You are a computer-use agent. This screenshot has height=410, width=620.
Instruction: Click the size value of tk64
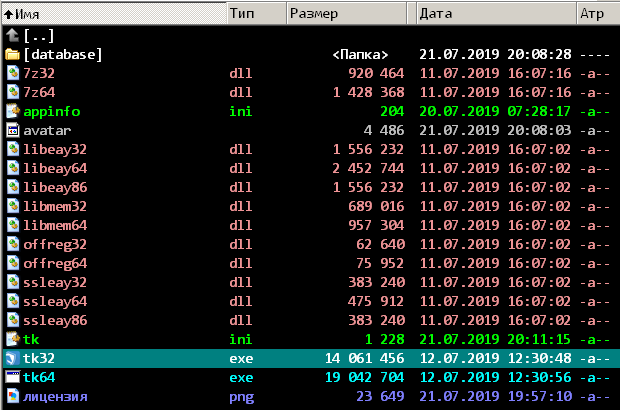point(362,378)
